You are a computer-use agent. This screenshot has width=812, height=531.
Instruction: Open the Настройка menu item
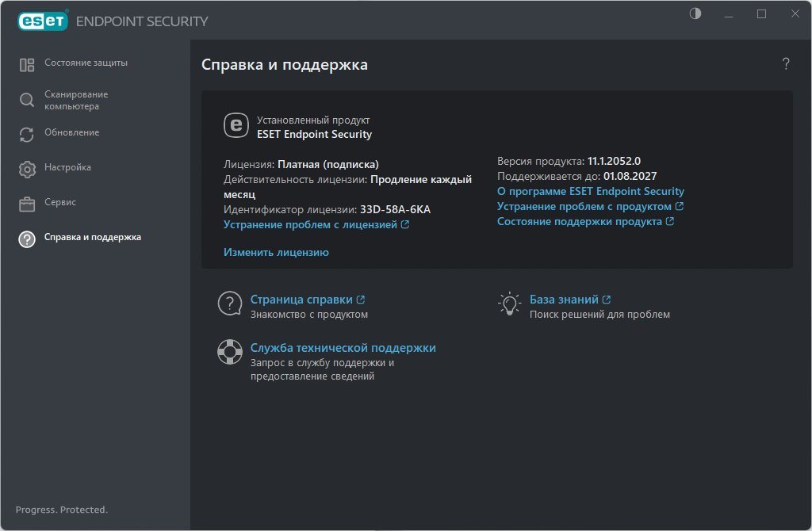coord(67,167)
